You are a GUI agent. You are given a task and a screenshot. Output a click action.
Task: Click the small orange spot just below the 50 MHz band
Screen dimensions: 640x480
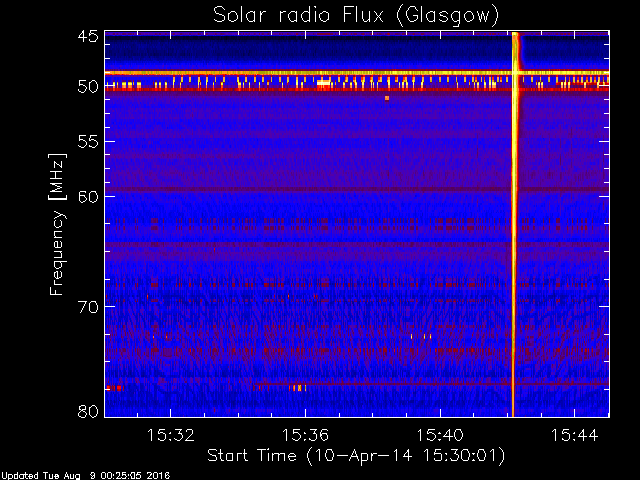387,98
